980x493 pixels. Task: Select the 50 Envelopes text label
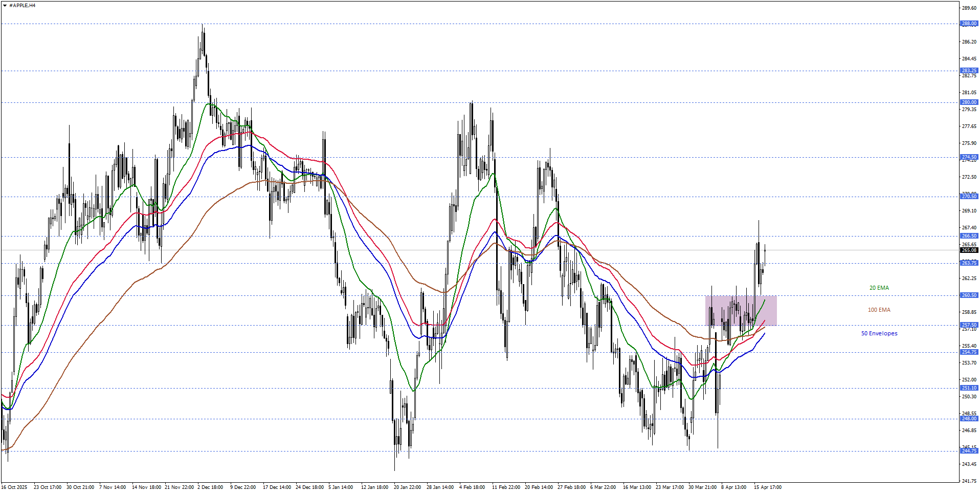(879, 334)
